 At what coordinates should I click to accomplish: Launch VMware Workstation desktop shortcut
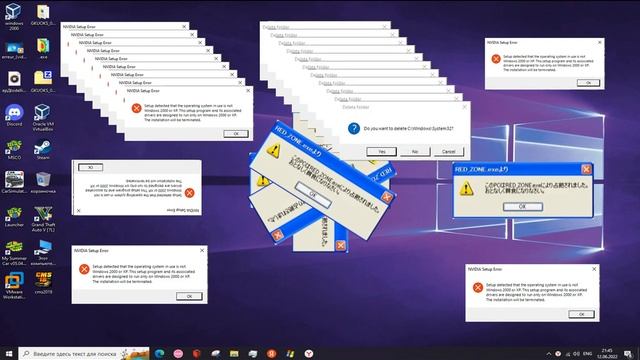(x=14, y=286)
